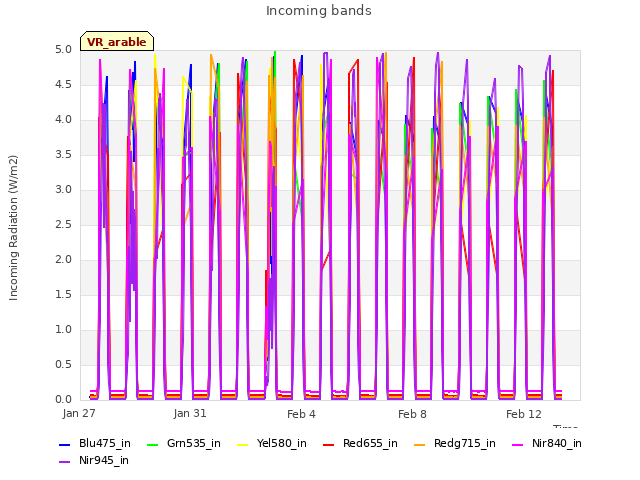Click the 1.5 y-axis tick label

63,295
